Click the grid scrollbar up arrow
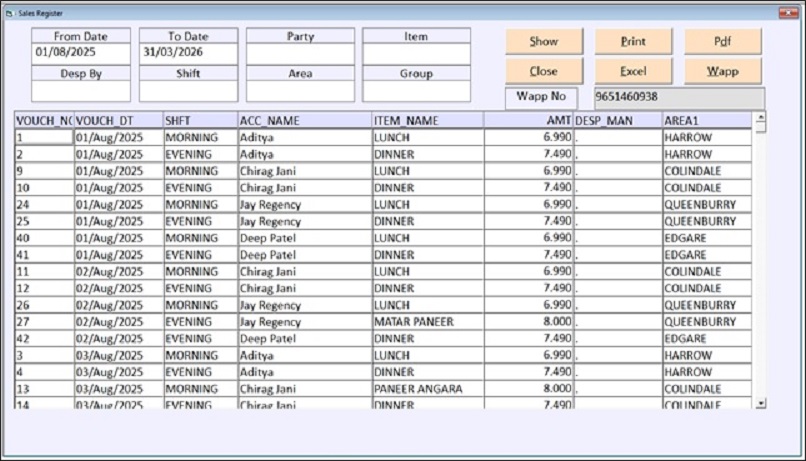This screenshot has height=461, width=806. tap(761, 117)
